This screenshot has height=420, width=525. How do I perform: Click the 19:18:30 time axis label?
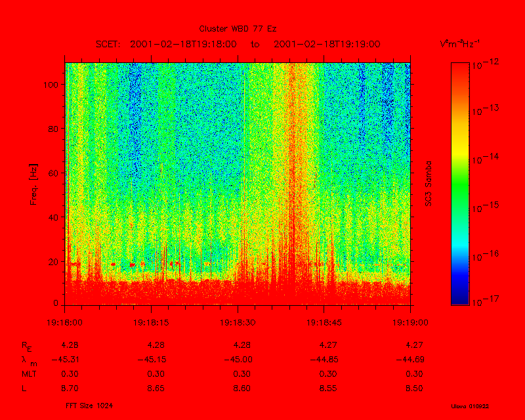click(x=238, y=322)
